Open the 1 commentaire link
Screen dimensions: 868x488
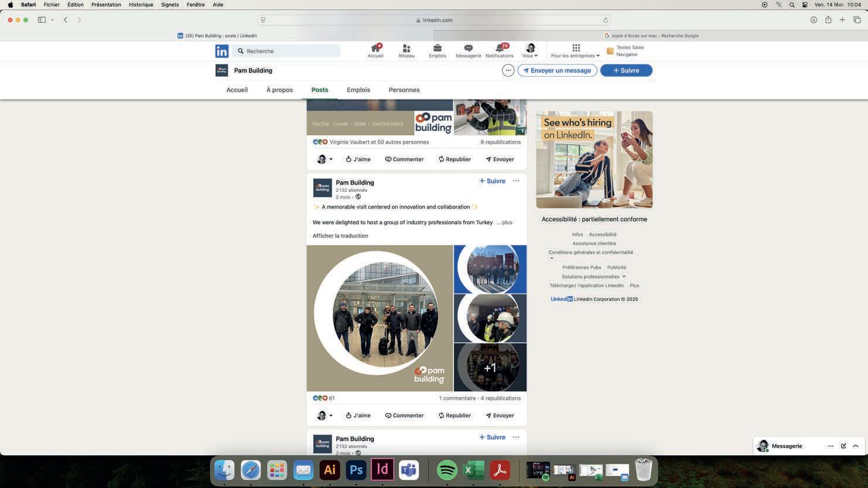pos(457,398)
